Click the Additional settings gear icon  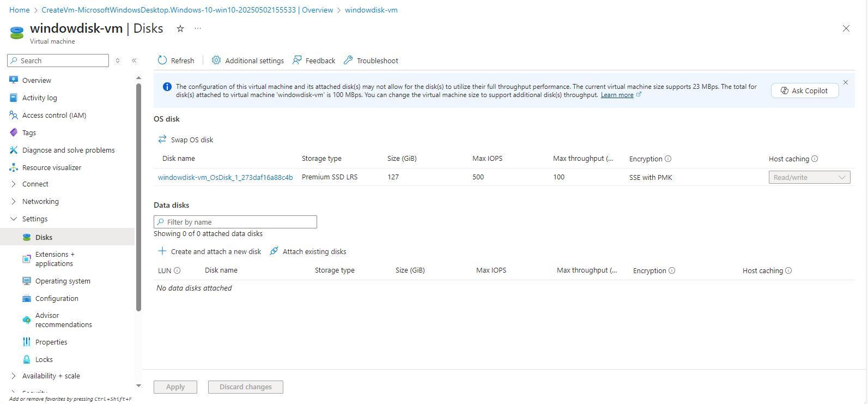[216, 61]
